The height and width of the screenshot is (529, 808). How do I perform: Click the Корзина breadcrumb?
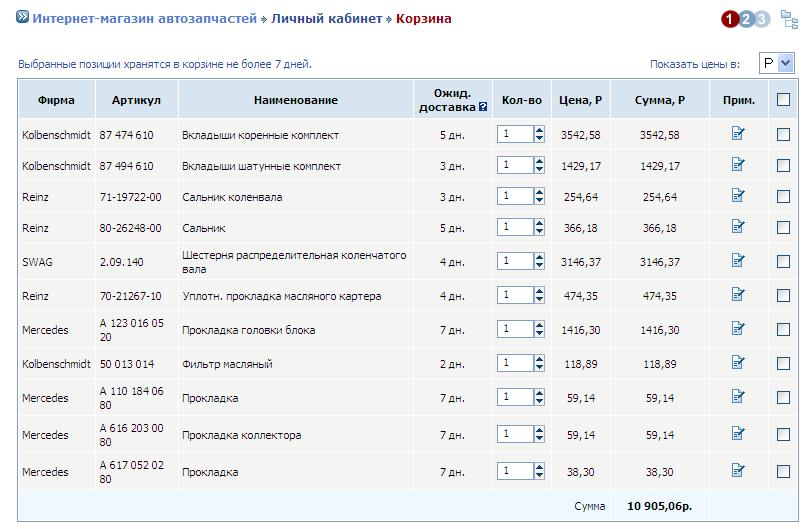[x=424, y=19]
